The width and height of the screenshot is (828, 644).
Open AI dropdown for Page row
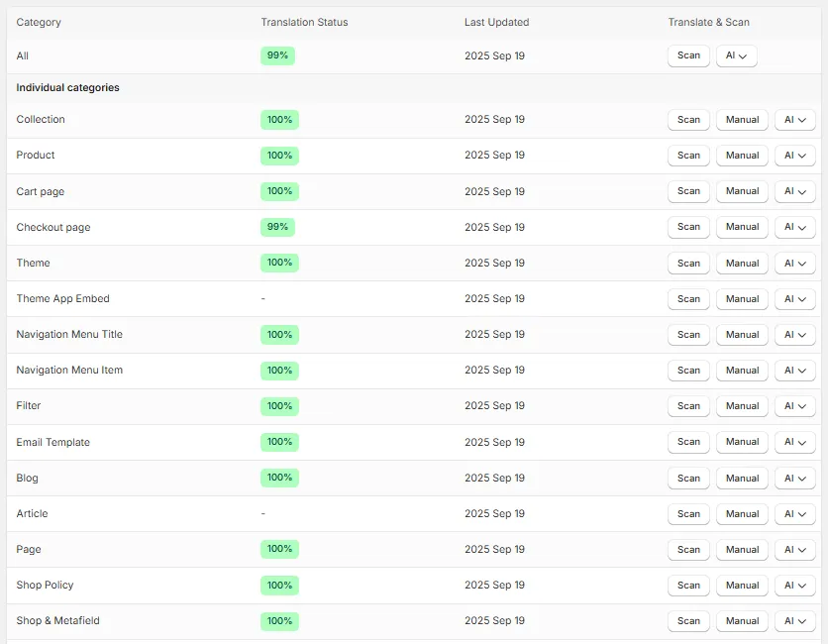pyautogui.click(x=794, y=550)
